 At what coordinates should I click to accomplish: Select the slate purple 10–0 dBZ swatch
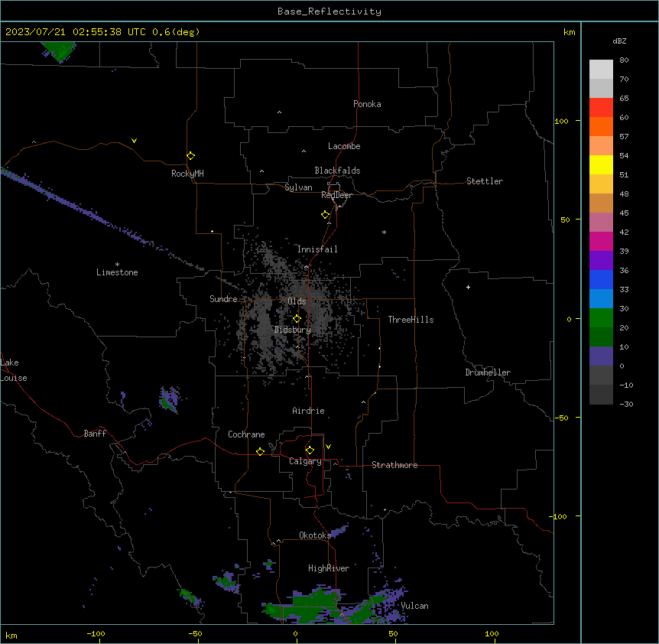[601, 356]
